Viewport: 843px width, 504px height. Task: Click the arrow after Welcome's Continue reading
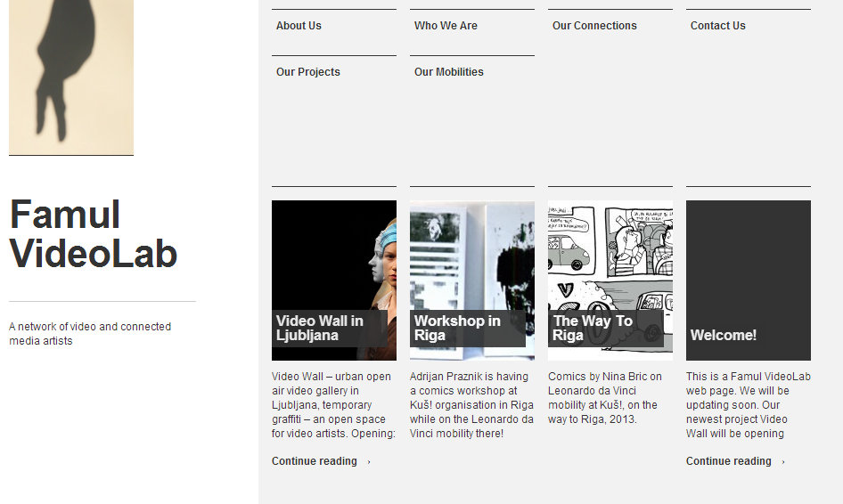point(783,462)
